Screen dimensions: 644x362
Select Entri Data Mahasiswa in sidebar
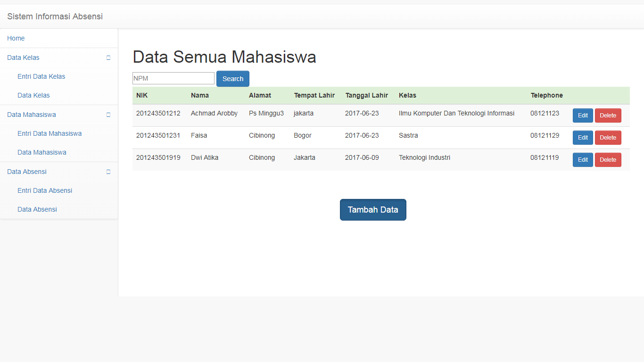click(x=49, y=133)
